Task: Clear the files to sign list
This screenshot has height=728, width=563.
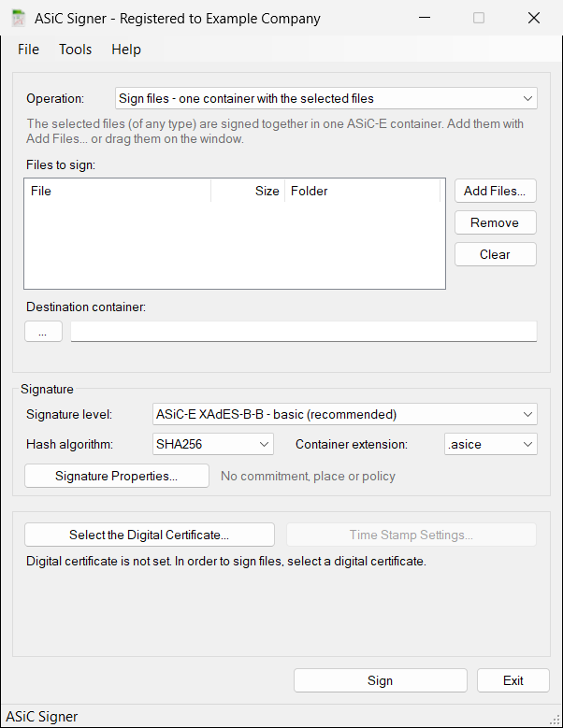Action: click(x=495, y=254)
